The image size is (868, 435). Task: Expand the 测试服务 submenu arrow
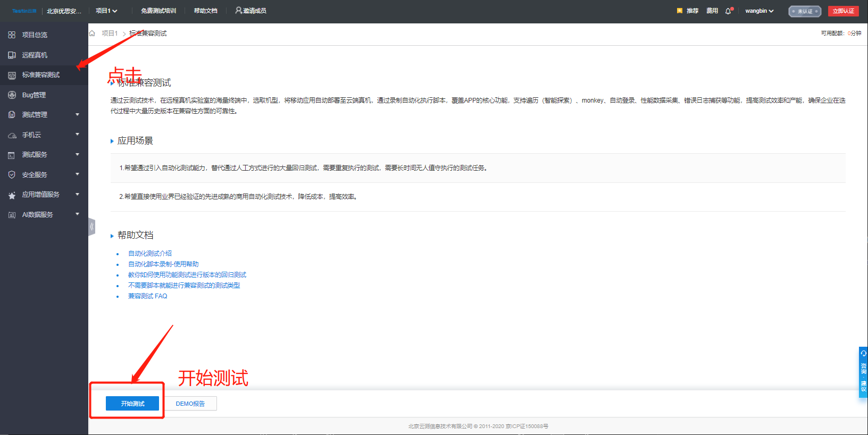pyautogui.click(x=77, y=154)
